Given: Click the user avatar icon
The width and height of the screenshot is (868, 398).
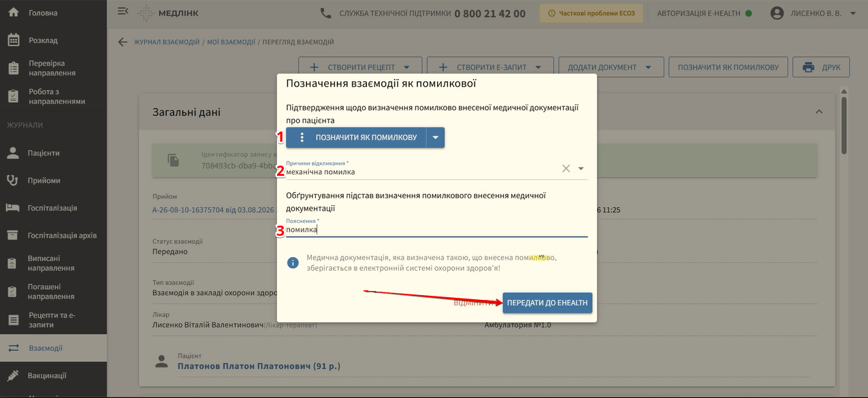Looking at the screenshot, I should [777, 13].
